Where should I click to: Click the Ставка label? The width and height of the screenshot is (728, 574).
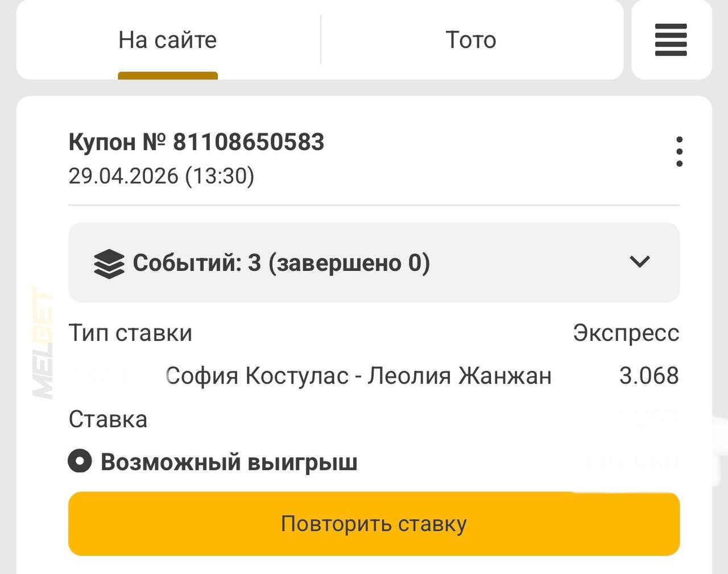tap(108, 419)
